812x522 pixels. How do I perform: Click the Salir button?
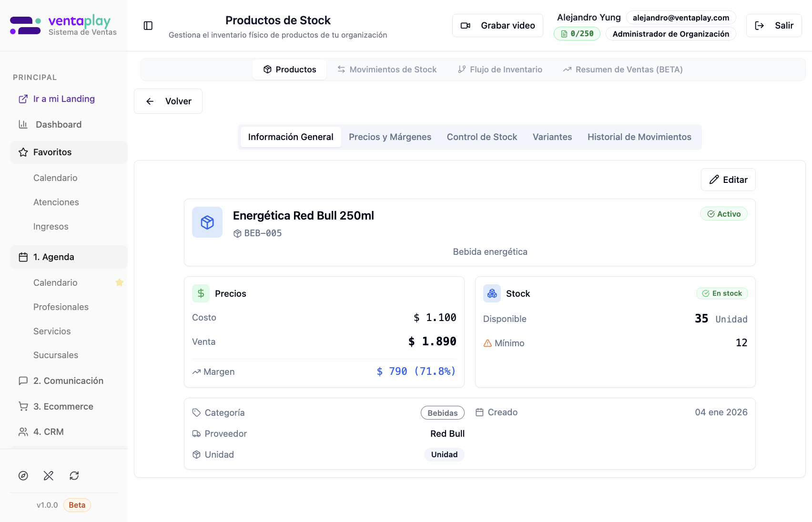tap(774, 26)
